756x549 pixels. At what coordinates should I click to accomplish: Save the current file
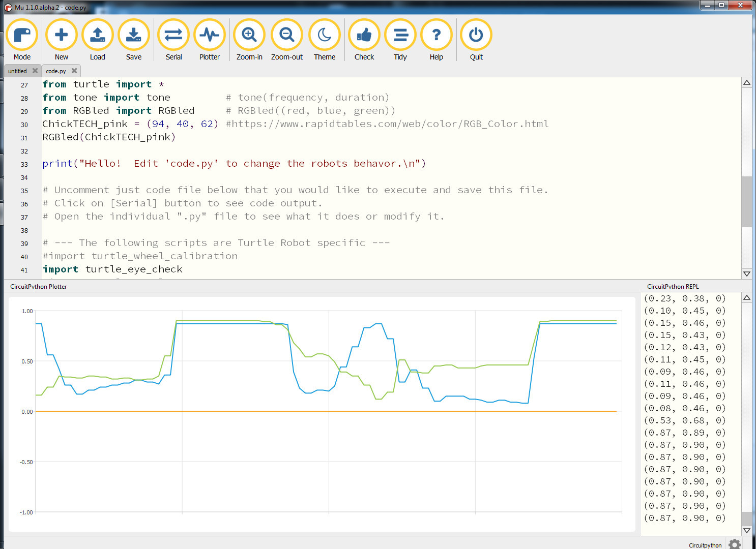click(x=134, y=35)
